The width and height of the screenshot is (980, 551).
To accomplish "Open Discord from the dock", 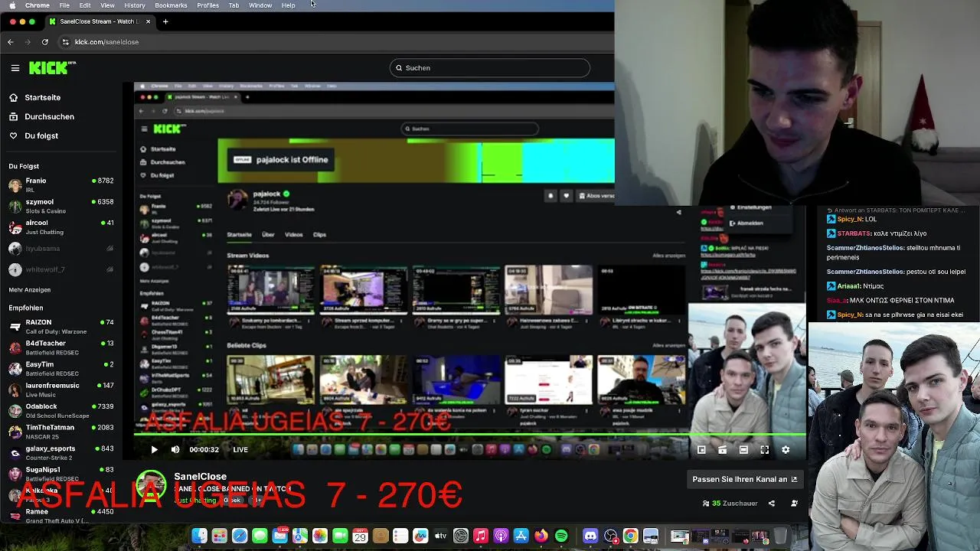I will click(x=590, y=536).
